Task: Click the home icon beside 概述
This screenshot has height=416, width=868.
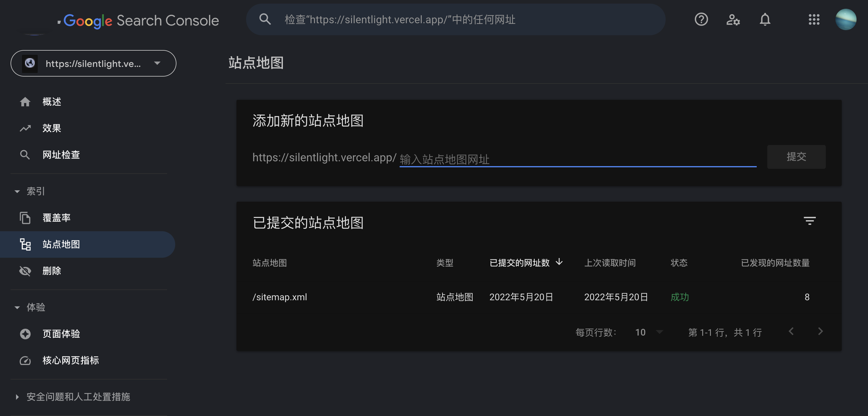Action: click(25, 102)
